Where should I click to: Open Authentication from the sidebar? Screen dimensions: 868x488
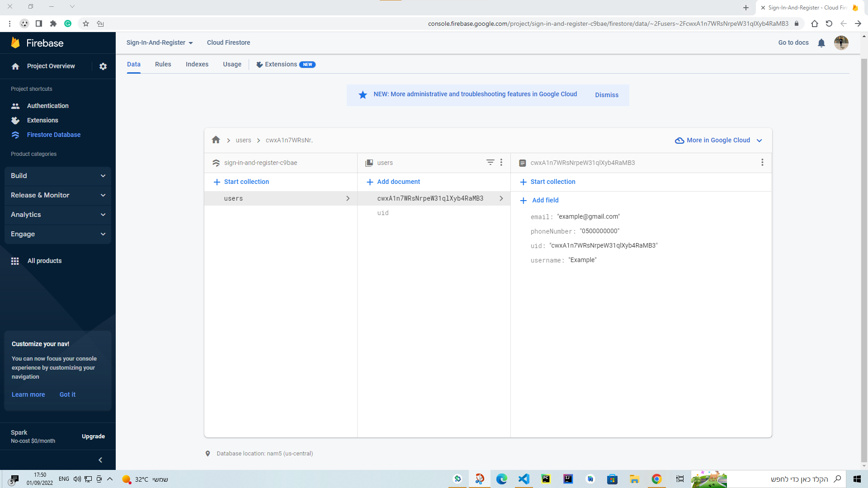pos(47,106)
